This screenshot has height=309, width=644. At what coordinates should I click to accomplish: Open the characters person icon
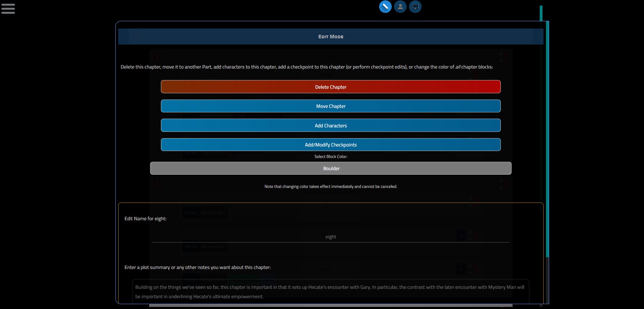coord(400,7)
